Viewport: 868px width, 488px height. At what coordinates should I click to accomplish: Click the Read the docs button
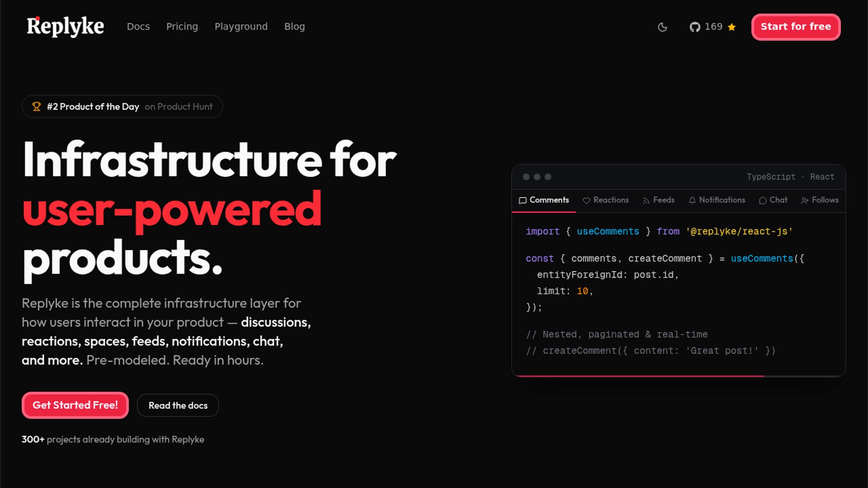tap(178, 405)
